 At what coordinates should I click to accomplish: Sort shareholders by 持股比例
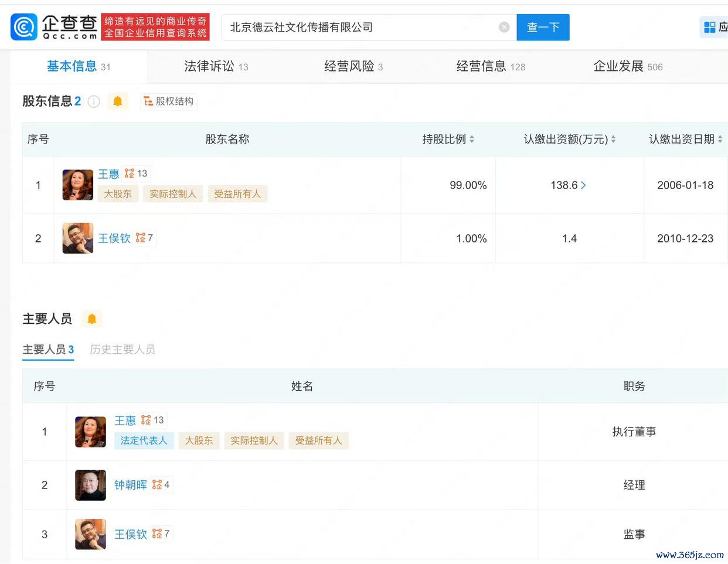472,139
